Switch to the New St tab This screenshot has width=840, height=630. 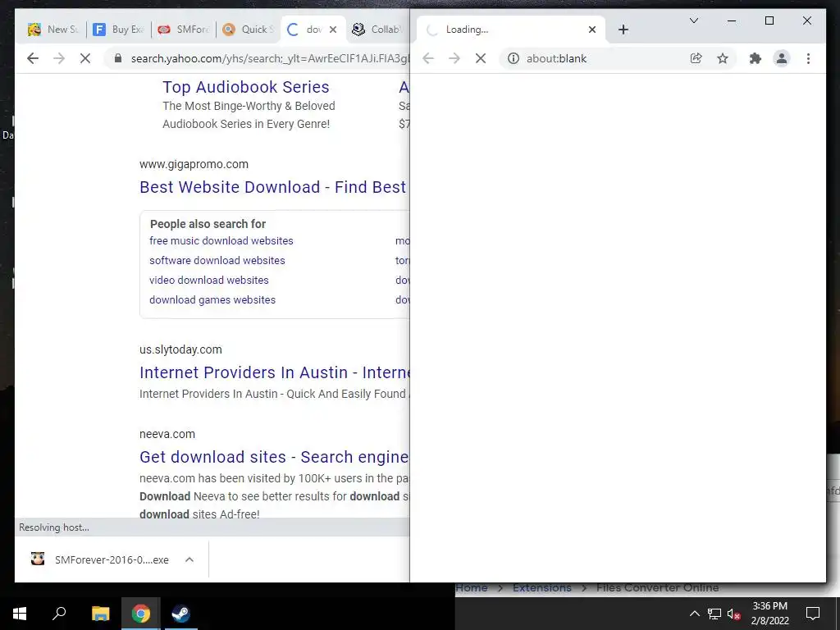[53, 30]
